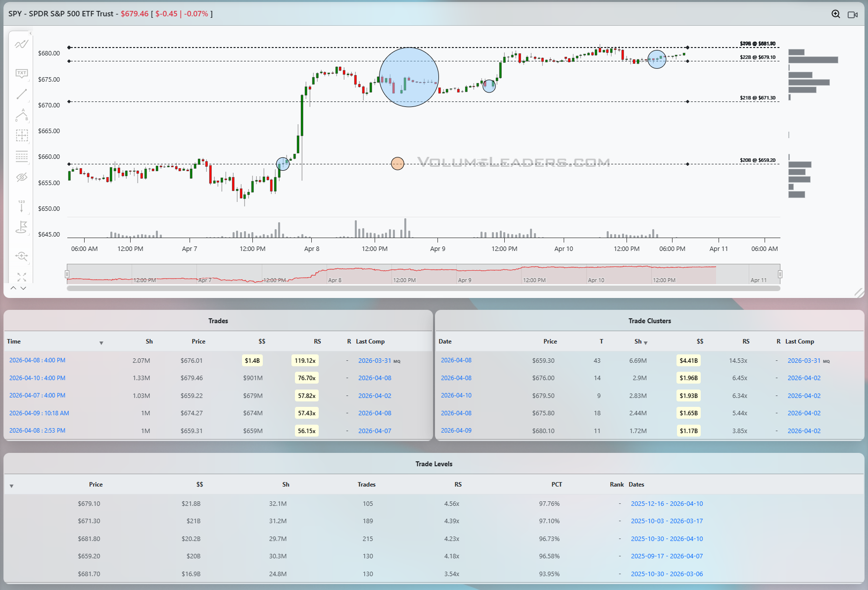Sort Trades table by Time column
This screenshot has height=590, width=868.
pos(14,342)
